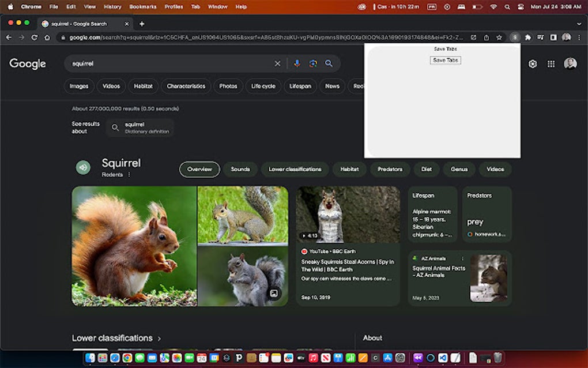Viewport: 588px width, 368px height.
Task: Open the Google apps grid icon
Action: (551, 63)
